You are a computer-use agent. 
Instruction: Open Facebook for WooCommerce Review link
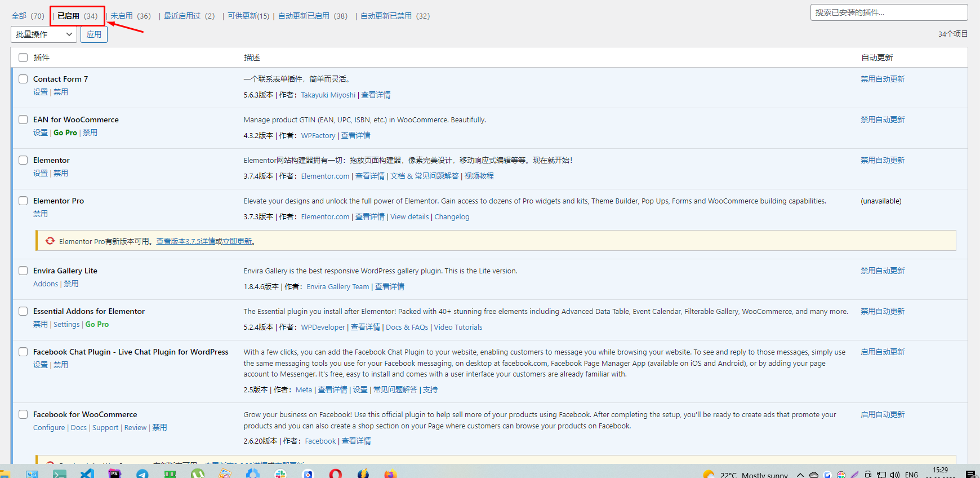[135, 427]
